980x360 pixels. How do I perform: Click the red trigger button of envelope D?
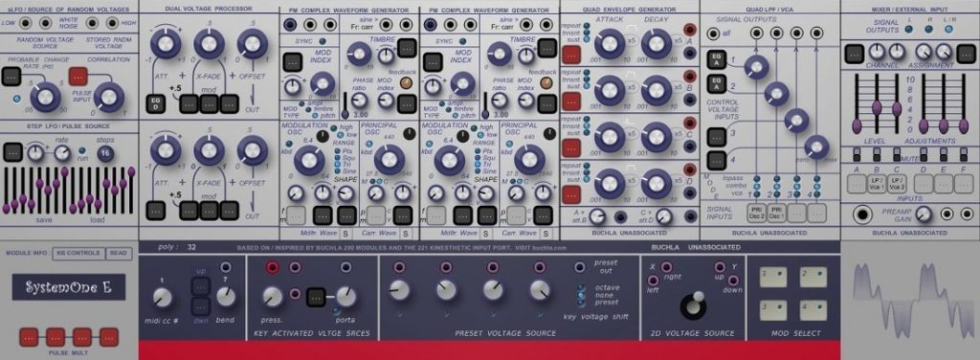click(570, 194)
